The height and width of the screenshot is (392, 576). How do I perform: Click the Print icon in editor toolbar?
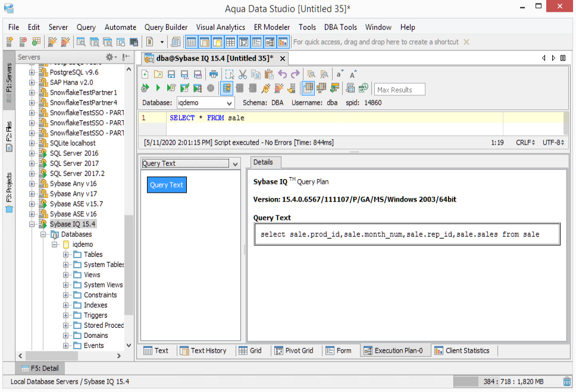213,74
